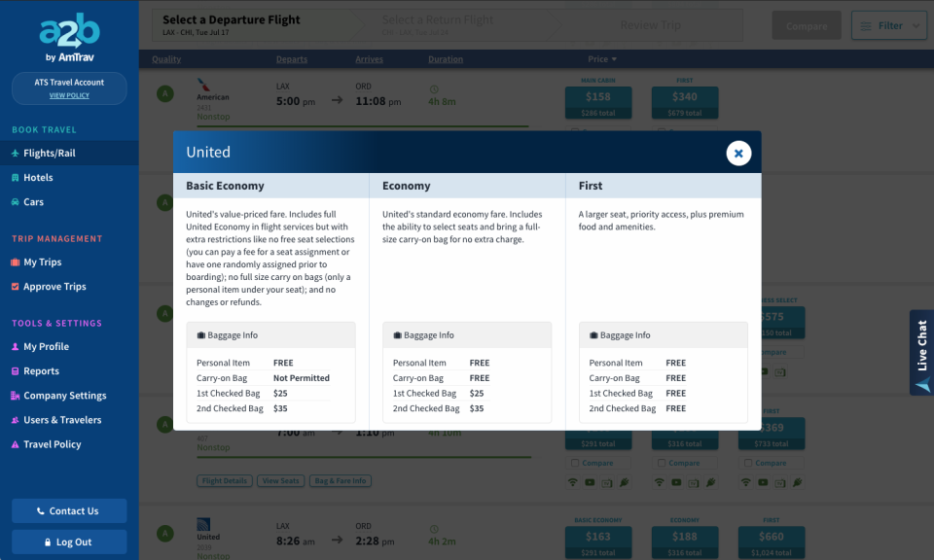Select the $158 Main Cabin fare
Image resolution: width=934 pixels, height=560 pixels.
[x=598, y=102]
